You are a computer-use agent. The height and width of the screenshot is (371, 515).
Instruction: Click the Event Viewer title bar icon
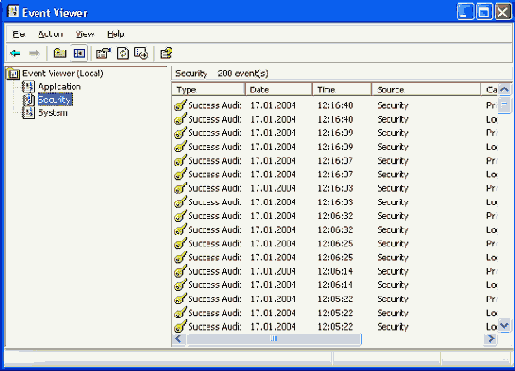pos(13,12)
